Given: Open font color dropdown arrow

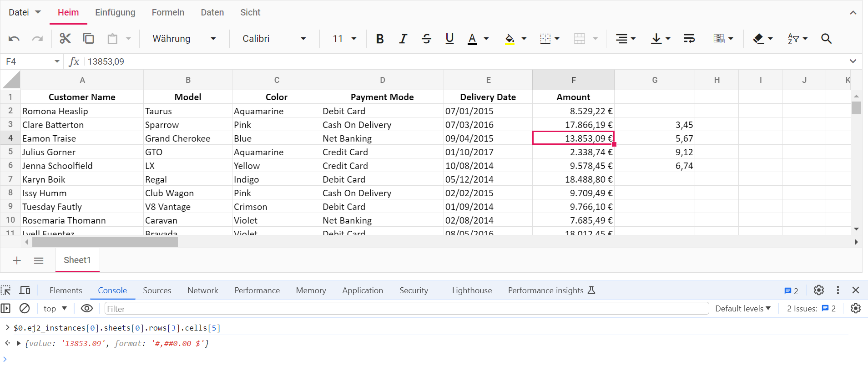Looking at the screenshot, I should point(486,39).
